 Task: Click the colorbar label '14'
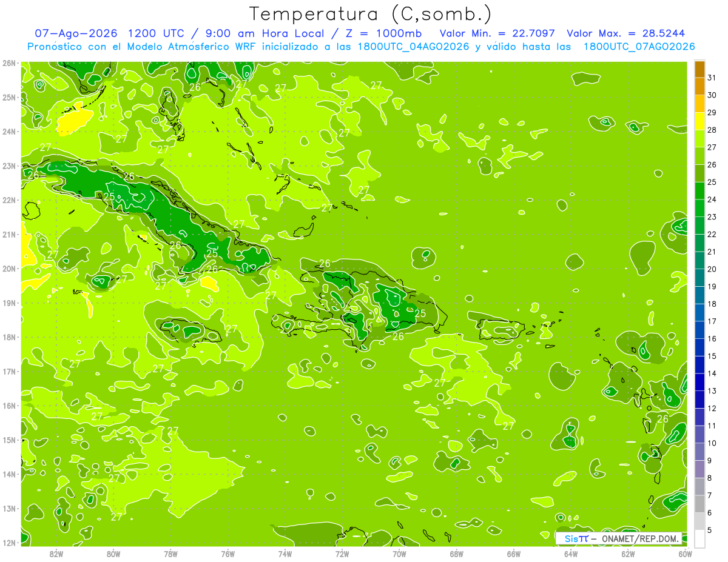[712, 373]
